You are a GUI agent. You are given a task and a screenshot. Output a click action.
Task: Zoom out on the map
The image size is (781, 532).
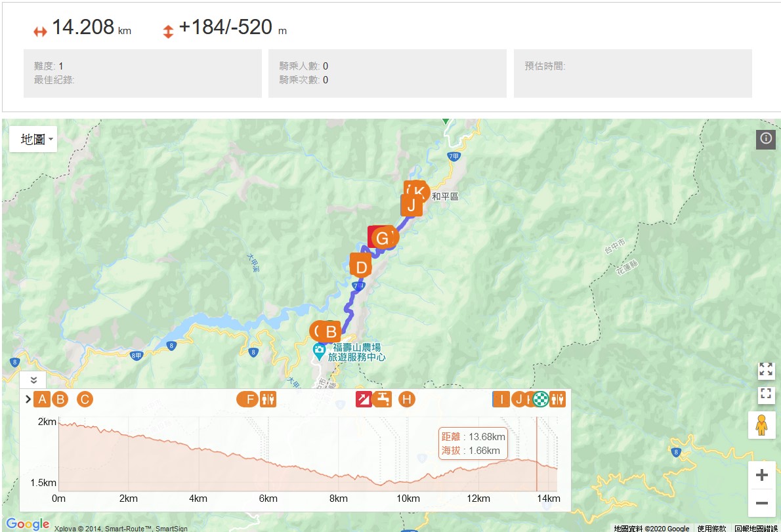tap(761, 503)
